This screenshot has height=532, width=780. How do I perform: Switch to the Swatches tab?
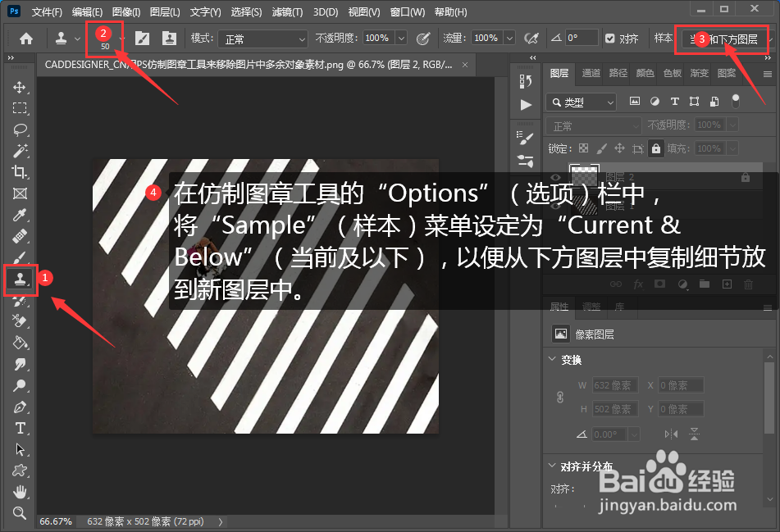672,73
